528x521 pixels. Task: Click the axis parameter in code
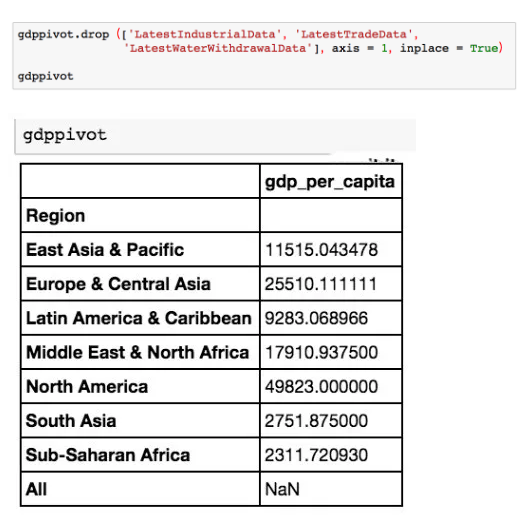click(x=345, y=48)
